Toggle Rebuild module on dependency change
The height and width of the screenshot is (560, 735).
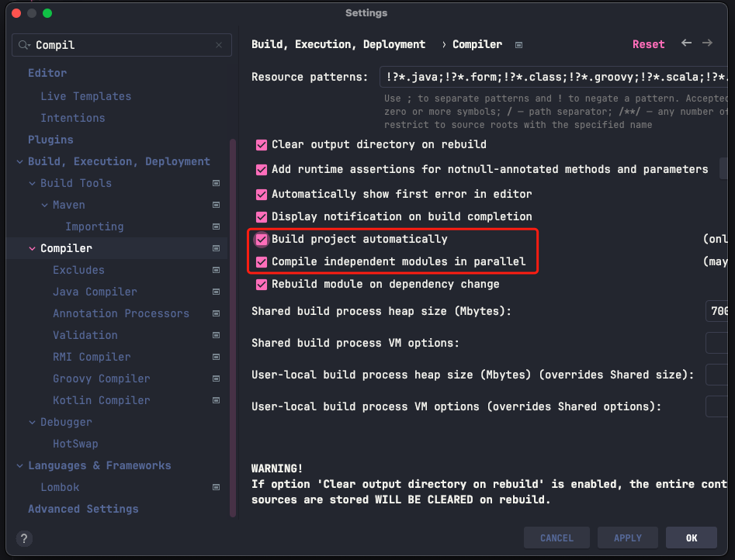[262, 285]
